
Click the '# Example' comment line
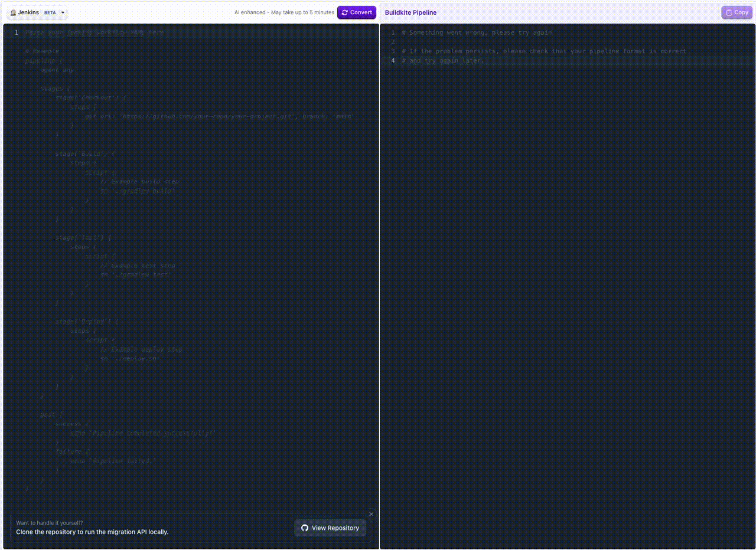(42, 51)
